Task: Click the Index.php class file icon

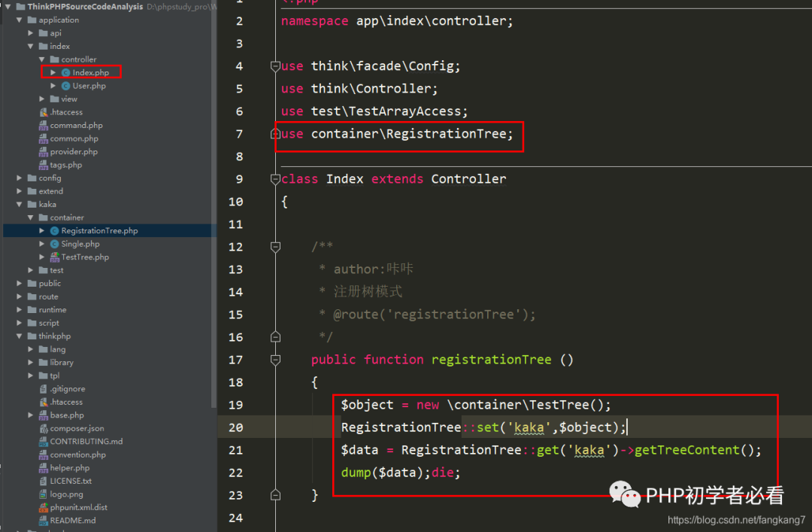Action: (65, 72)
